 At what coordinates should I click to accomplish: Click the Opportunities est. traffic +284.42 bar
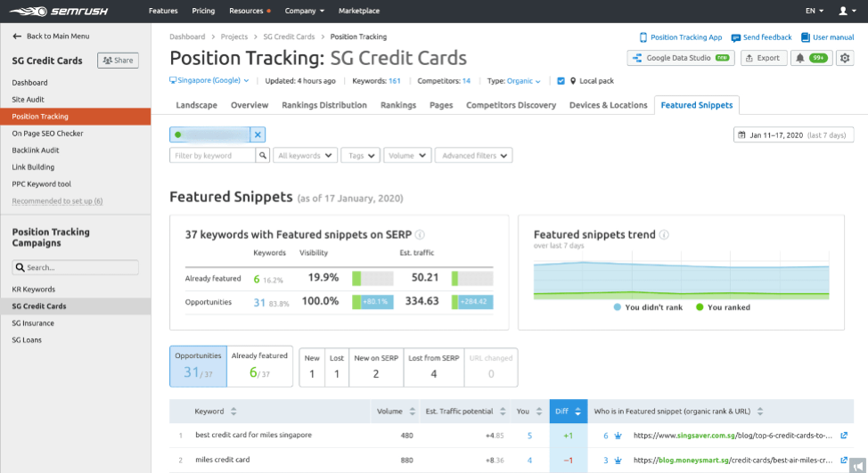(472, 302)
